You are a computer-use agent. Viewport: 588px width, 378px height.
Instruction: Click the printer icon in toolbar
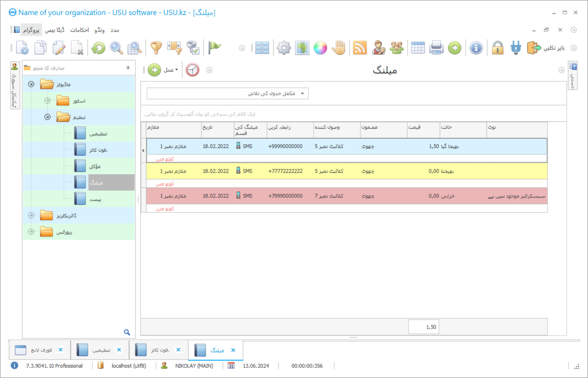pos(436,48)
